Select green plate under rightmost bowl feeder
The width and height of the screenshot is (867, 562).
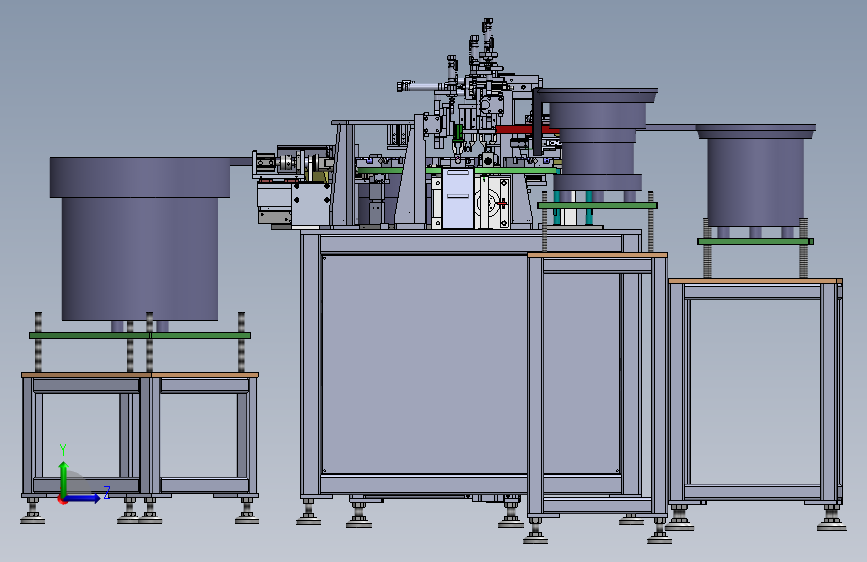point(755,241)
